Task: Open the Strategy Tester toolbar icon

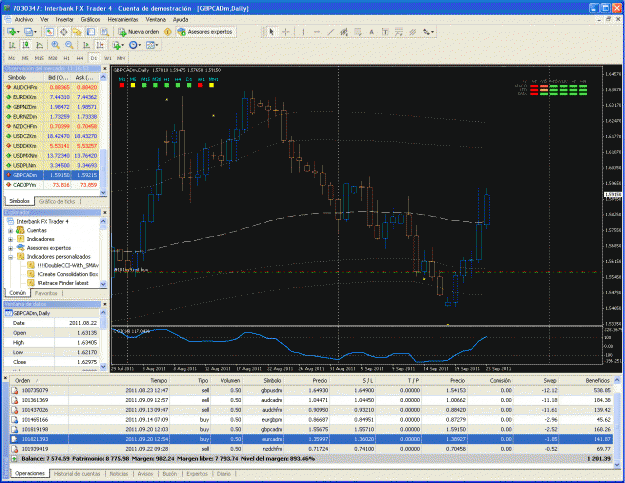Action: 104,32
